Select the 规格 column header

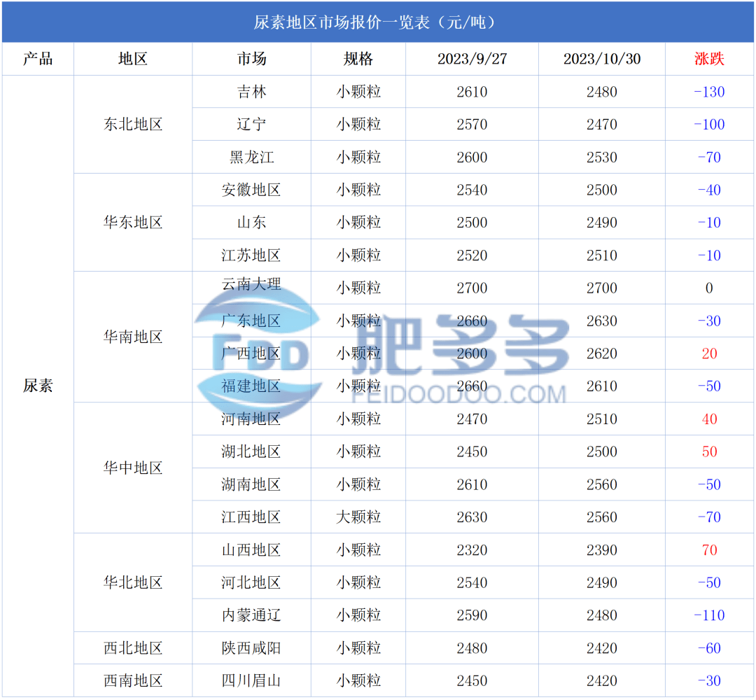pos(358,59)
